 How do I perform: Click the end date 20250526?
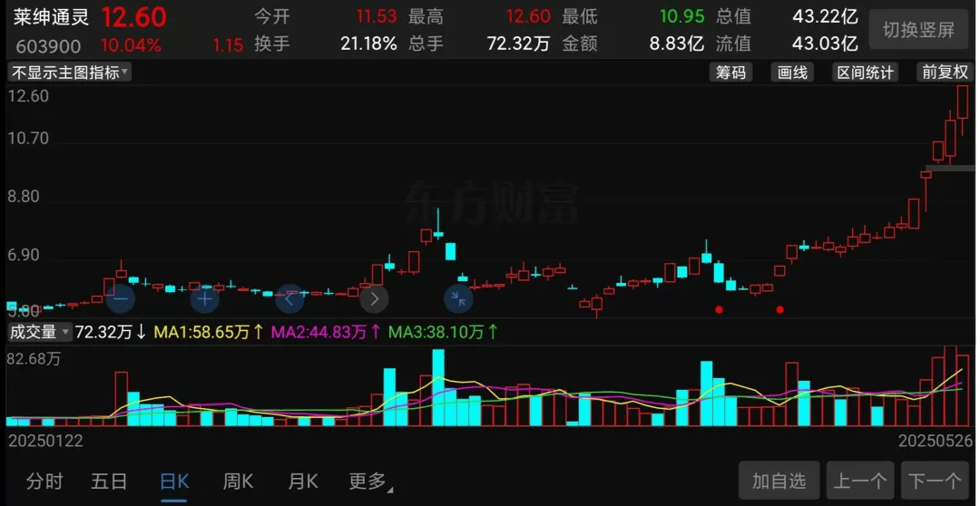coord(936,441)
